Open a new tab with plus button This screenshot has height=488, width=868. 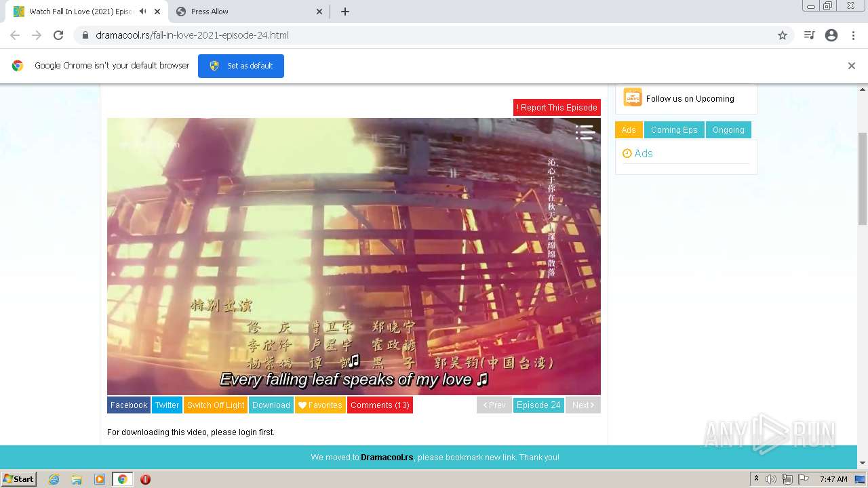tap(345, 12)
